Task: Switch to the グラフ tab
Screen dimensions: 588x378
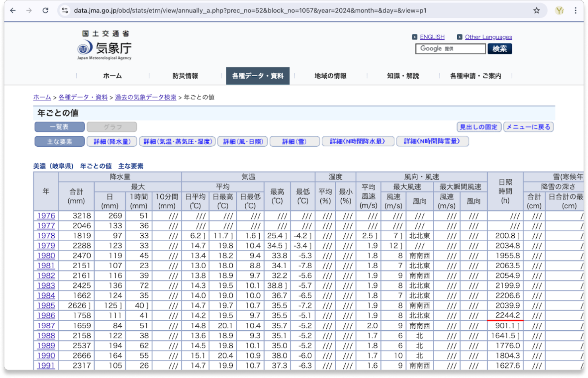Action: [112, 127]
